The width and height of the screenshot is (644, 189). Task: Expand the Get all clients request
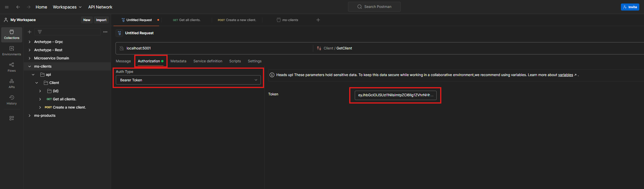[x=40, y=99]
